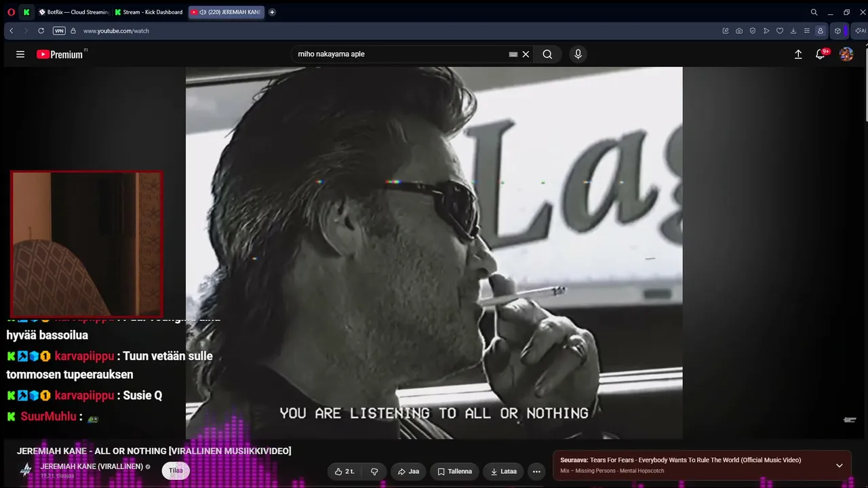The height and width of the screenshot is (488, 868).
Task: Mute the audio on the YouTube tab
Action: click(203, 12)
